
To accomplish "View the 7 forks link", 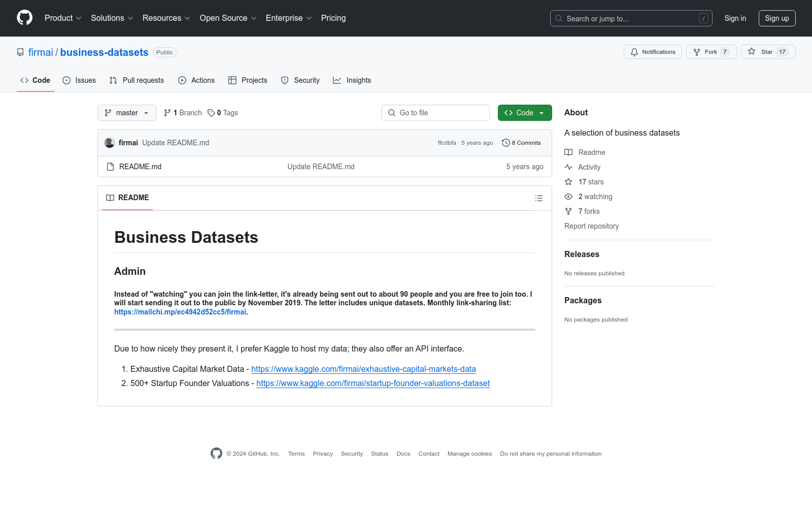I will coord(582,211).
